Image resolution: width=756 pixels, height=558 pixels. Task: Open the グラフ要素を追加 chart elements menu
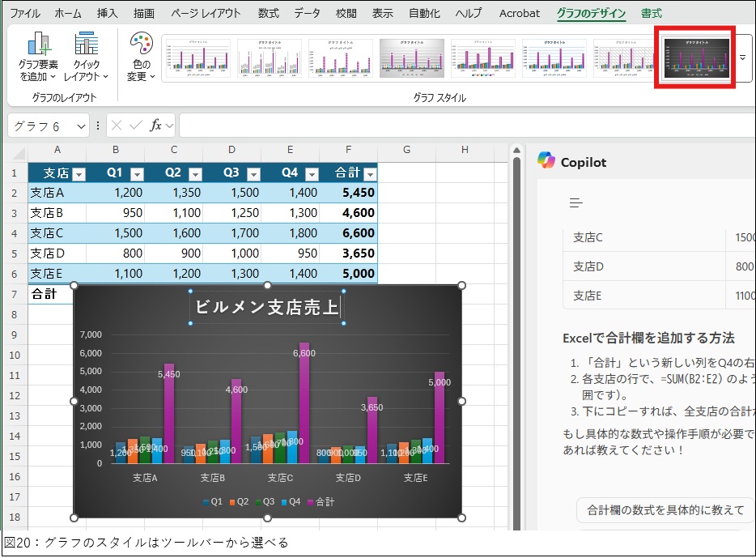pos(37,58)
